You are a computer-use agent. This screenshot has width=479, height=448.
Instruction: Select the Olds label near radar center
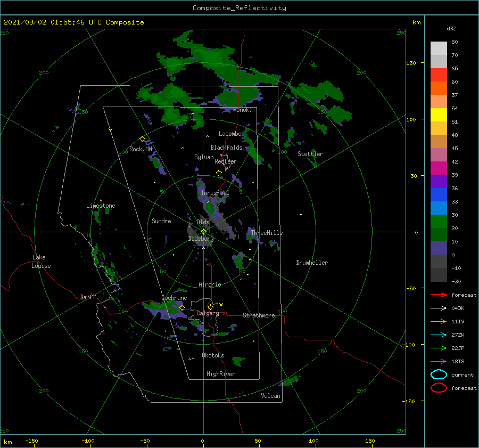coord(203,222)
